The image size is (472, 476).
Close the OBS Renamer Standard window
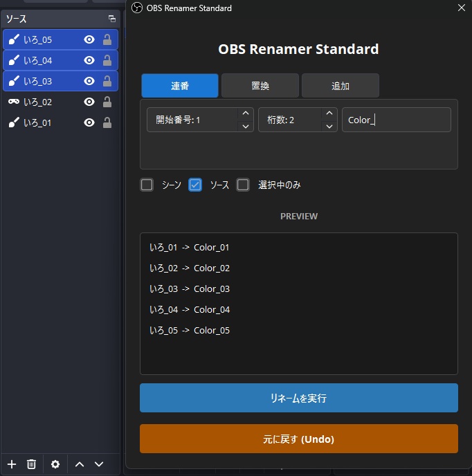pos(462,8)
